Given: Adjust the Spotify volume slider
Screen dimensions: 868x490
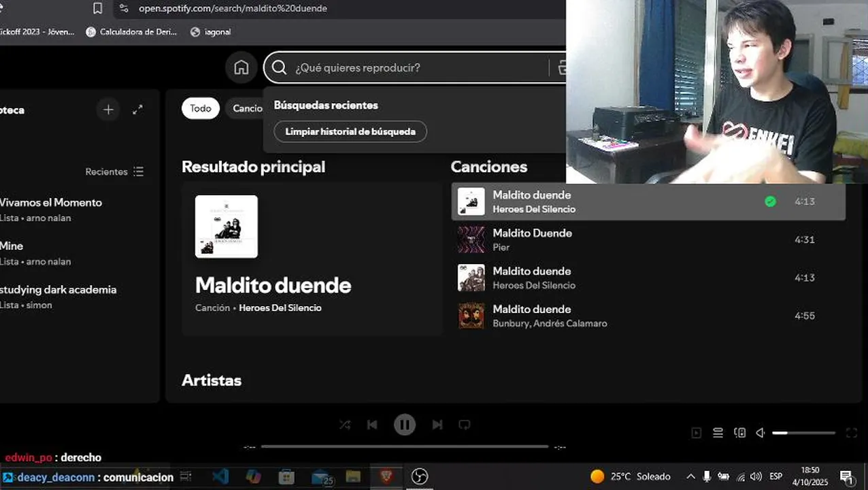Looking at the screenshot, I should (x=804, y=433).
